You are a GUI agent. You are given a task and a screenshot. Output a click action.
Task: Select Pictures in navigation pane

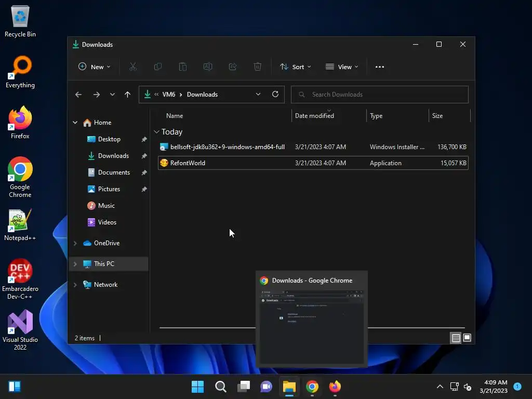click(109, 189)
